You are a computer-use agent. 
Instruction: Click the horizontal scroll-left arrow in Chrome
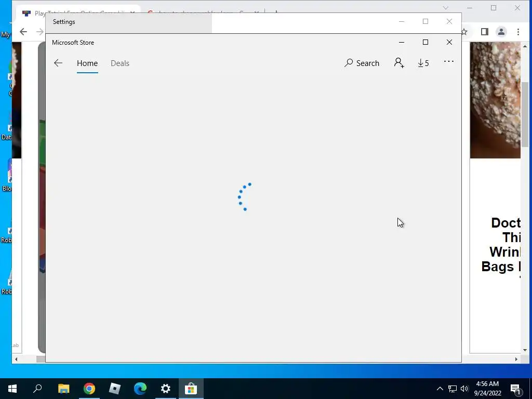point(16,359)
